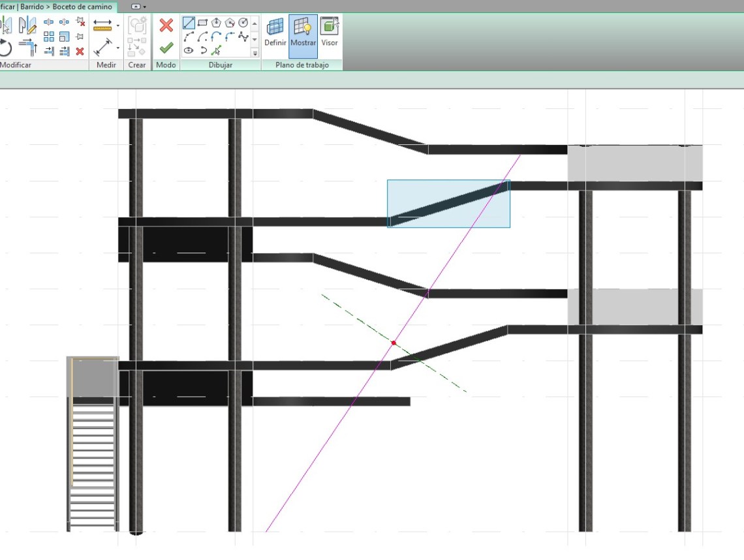This screenshot has width=744, height=560.
Task: Select the Inscribed Polygon draw tool
Action: [216, 23]
